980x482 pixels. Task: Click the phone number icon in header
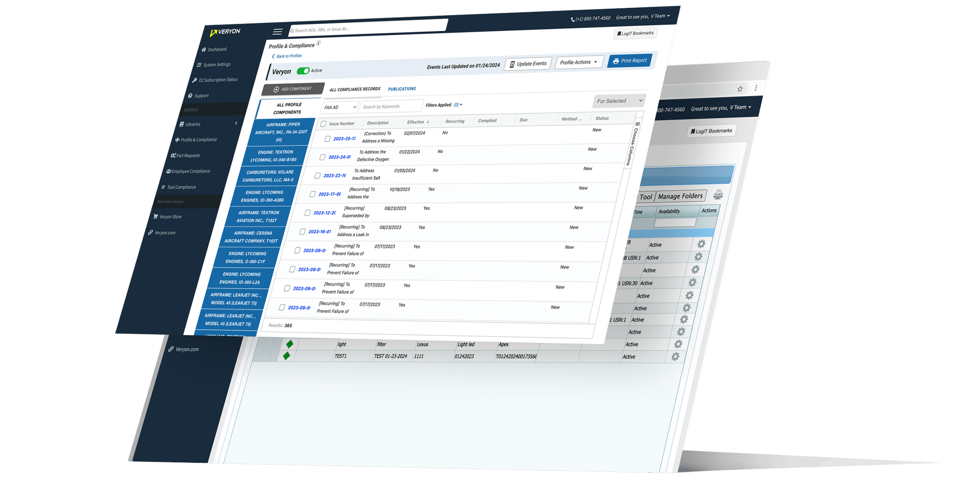coord(572,20)
